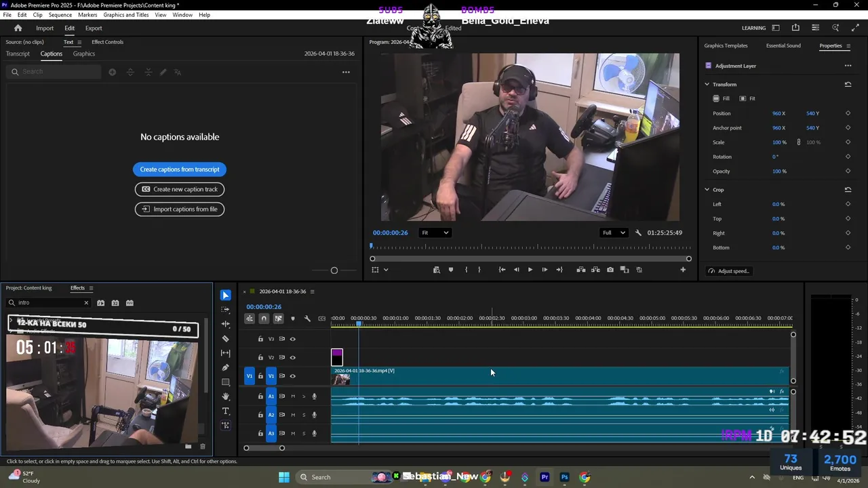Toggle Snap in timeline
This screenshot has height=488, width=868.
[x=264, y=319]
